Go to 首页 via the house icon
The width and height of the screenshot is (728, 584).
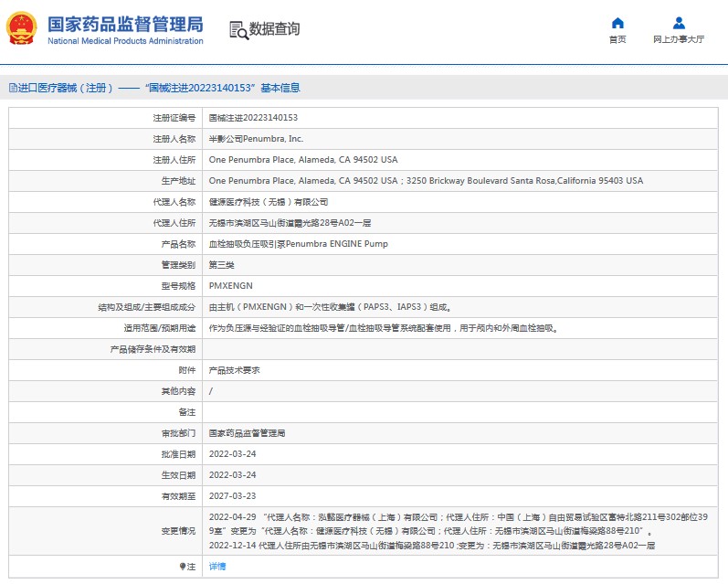tap(617, 23)
